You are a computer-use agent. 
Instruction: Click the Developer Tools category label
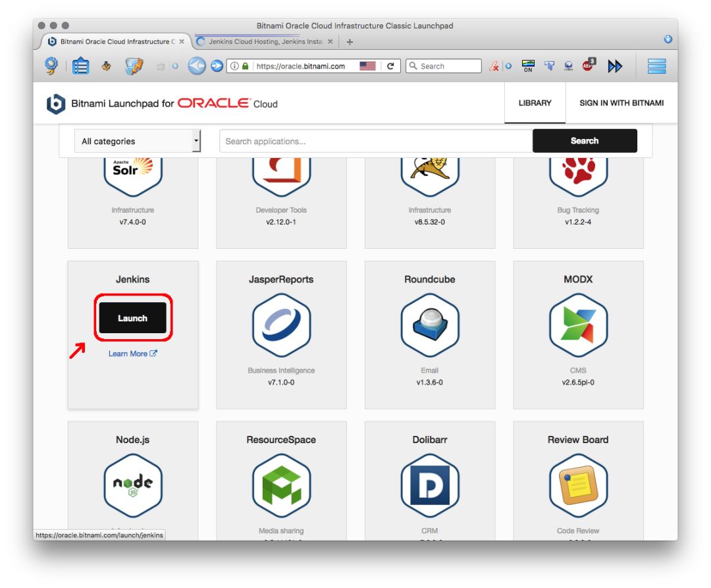281,210
